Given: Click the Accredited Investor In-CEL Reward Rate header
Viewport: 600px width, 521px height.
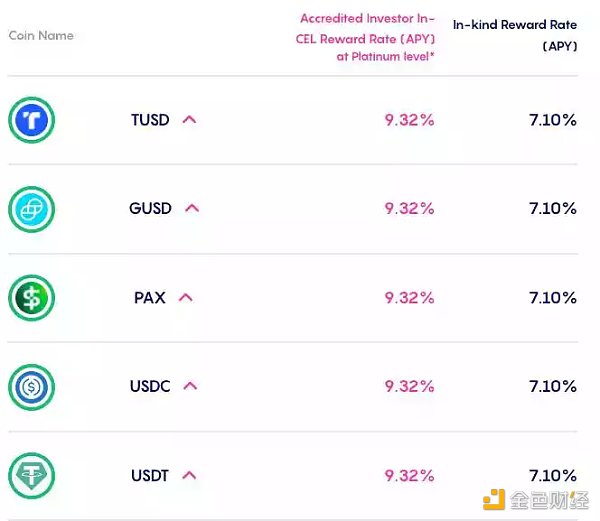Looking at the screenshot, I should tap(366, 38).
